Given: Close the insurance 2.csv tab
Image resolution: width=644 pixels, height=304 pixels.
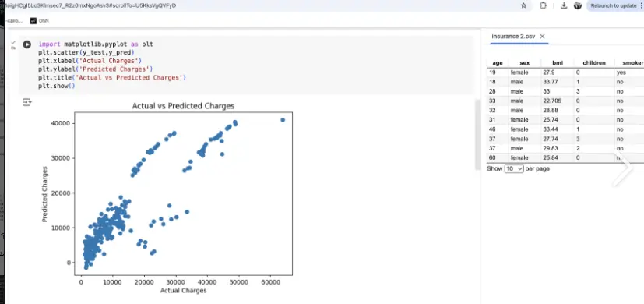Looking at the screenshot, I should pyautogui.click(x=542, y=36).
